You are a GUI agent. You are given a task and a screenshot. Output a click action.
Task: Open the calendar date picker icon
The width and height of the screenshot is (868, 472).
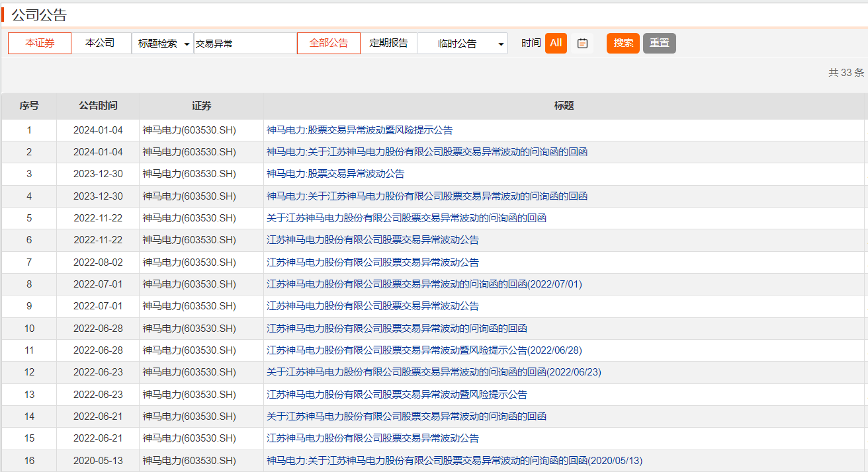(x=582, y=44)
